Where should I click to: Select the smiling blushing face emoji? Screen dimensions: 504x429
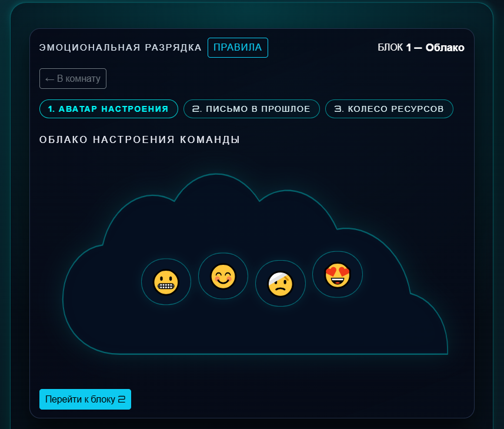click(x=223, y=276)
